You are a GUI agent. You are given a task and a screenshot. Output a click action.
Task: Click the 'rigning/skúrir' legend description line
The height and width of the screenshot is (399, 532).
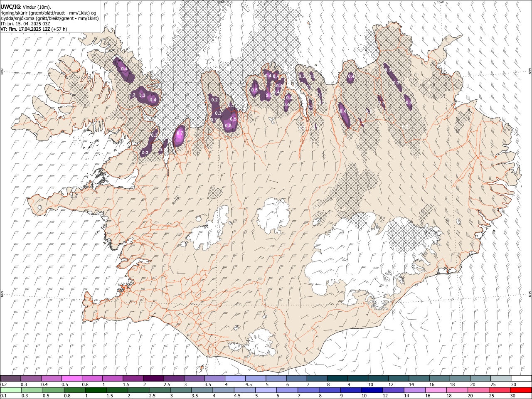(x=48, y=13)
